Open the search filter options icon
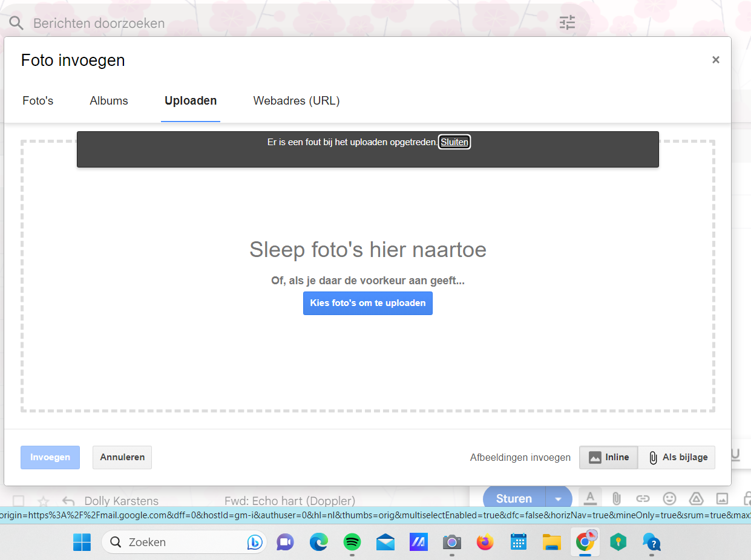The height and width of the screenshot is (560, 751). point(567,23)
